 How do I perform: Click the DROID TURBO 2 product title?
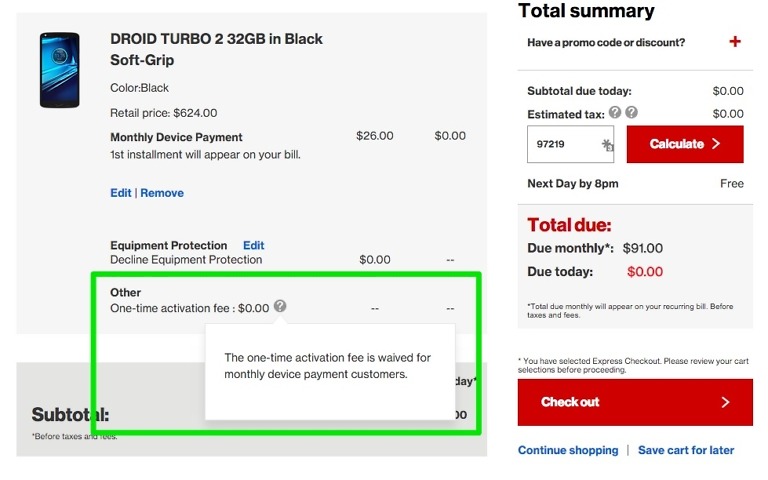[216, 49]
